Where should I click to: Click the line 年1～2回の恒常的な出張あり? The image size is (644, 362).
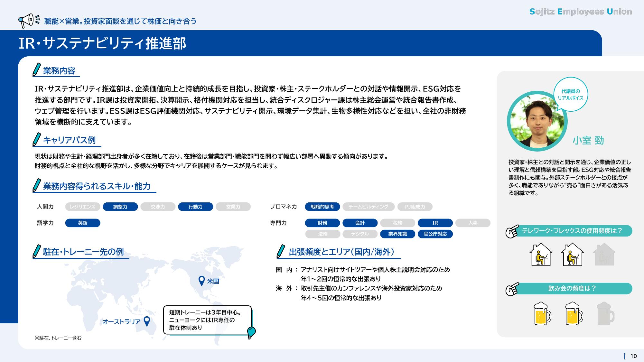click(x=341, y=279)
